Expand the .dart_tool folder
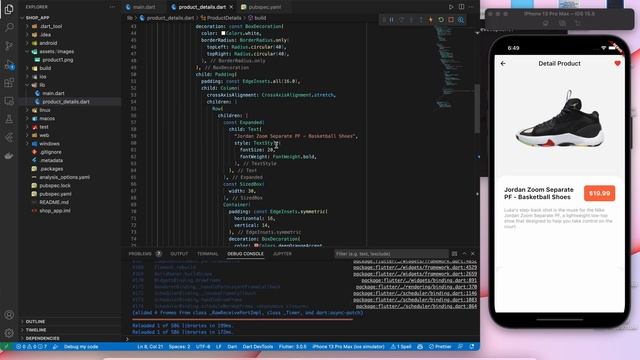 click(51, 26)
